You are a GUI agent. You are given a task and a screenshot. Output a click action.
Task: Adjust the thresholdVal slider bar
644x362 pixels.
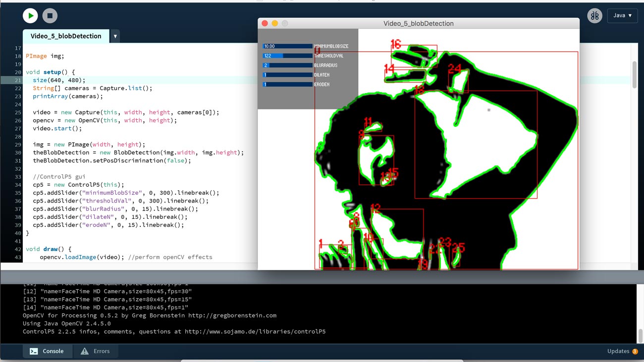(287, 56)
